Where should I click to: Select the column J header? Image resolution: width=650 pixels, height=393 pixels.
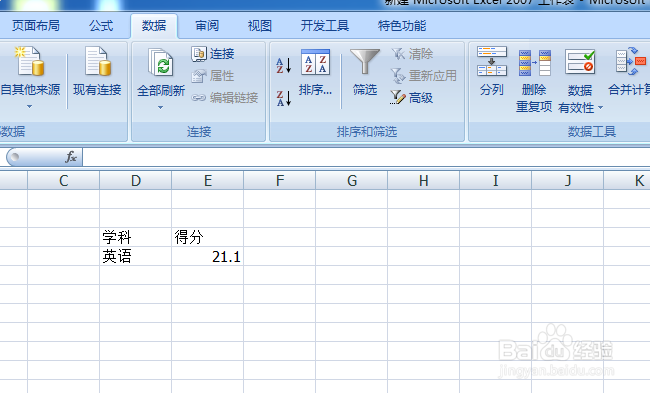coord(568,180)
